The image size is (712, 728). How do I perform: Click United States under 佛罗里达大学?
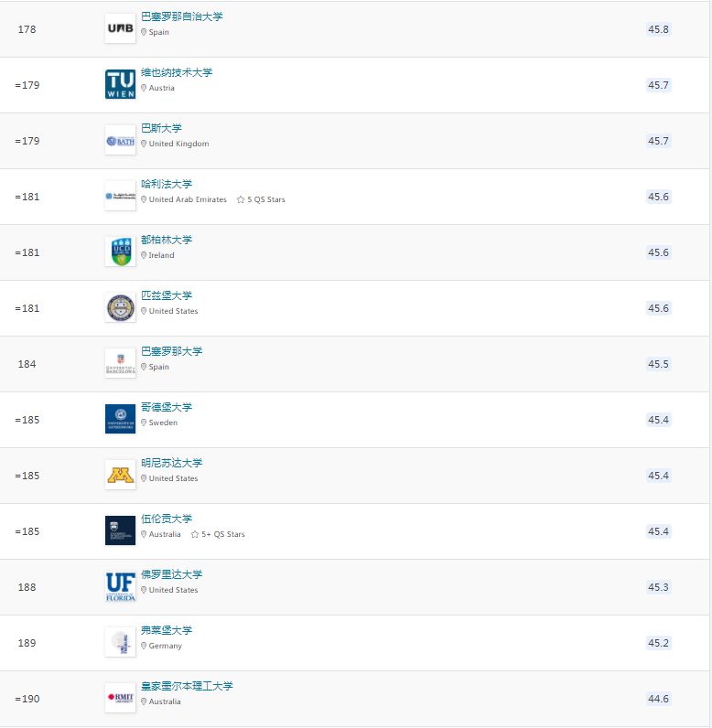173,590
